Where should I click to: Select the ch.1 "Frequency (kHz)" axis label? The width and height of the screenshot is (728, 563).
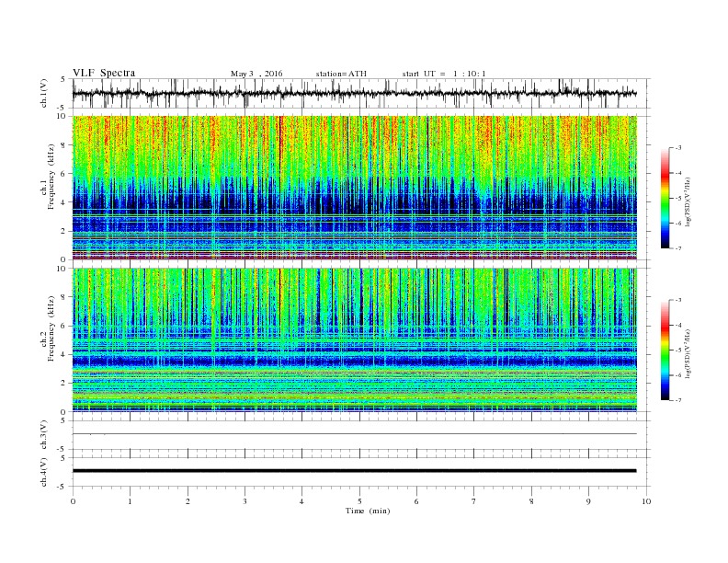pyautogui.click(x=51, y=177)
